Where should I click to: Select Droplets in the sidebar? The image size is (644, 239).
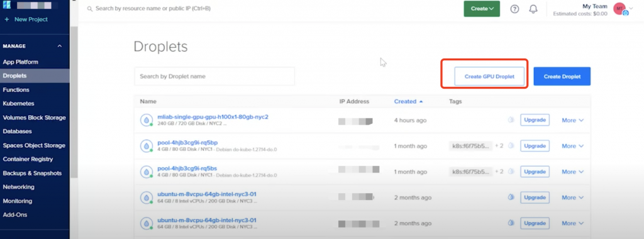point(35,75)
